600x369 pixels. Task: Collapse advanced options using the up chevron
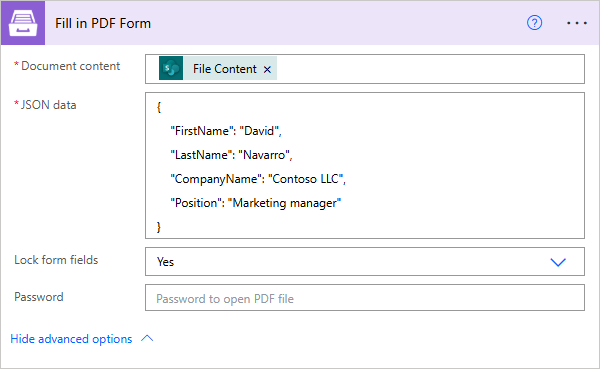click(x=147, y=338)
